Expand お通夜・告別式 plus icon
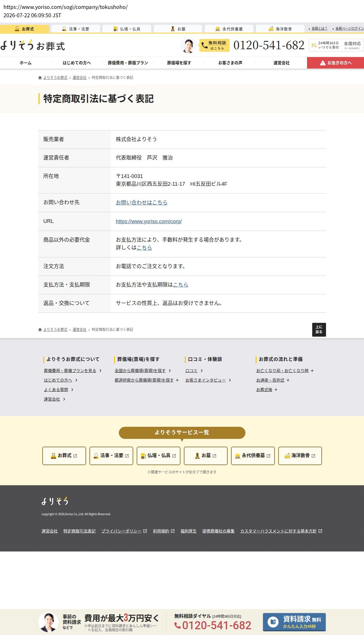 288,380
